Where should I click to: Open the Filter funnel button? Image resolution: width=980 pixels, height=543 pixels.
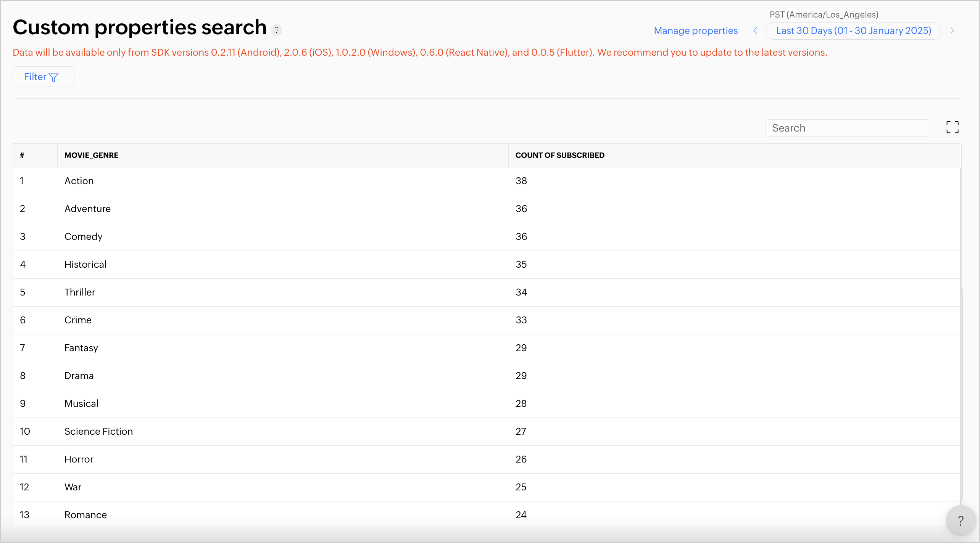(x=43, y=77)
